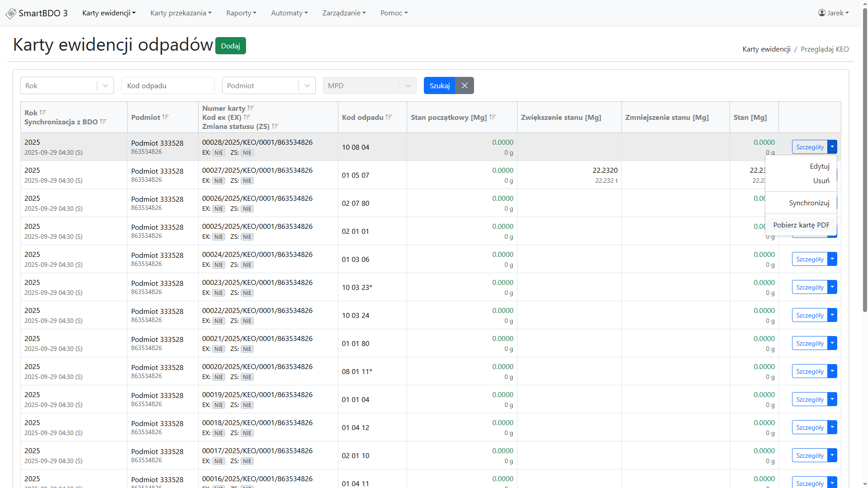Expand the Podmiot filter dropdown

tap(307, 85)
